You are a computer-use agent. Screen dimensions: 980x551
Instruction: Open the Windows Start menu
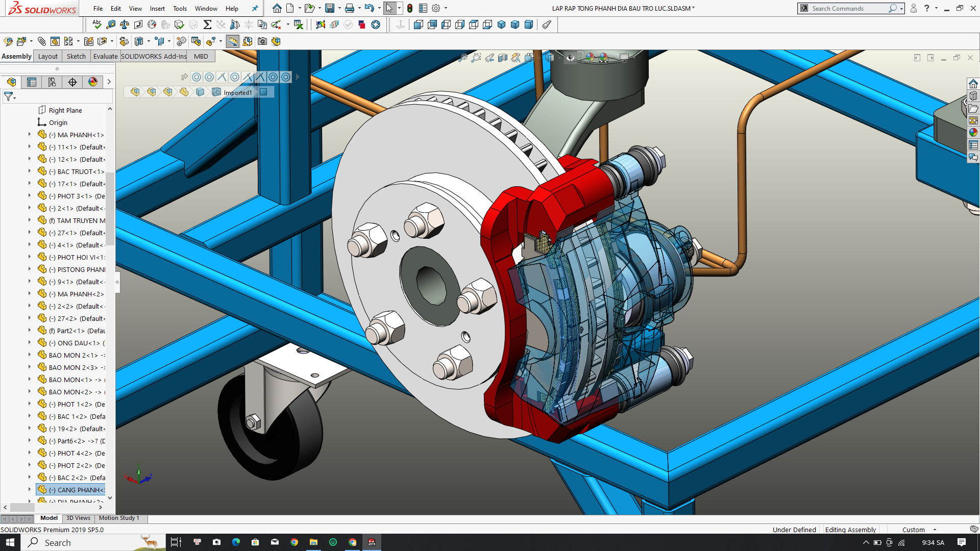(x=10, y=542)
